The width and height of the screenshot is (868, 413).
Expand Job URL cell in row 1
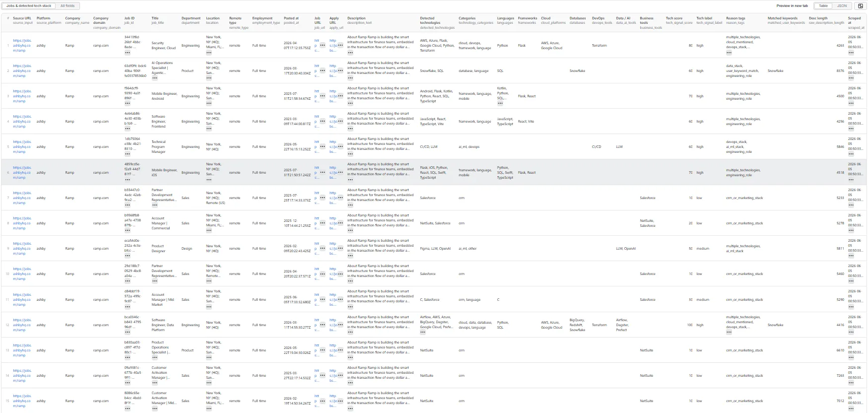click(x=323, y=46)
